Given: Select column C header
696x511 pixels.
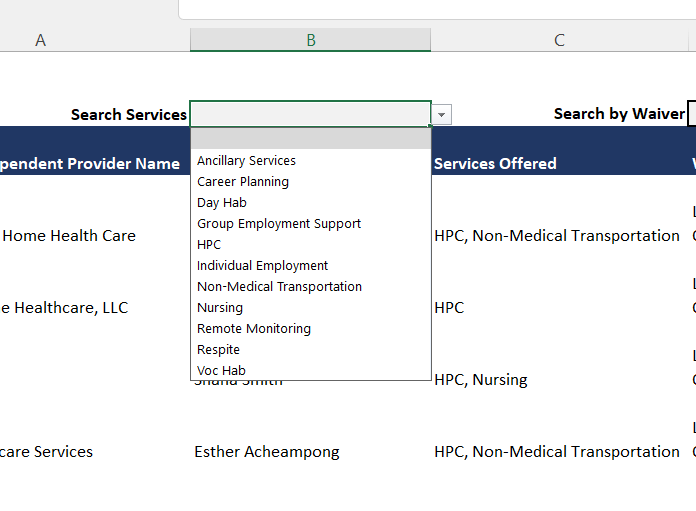Looking at the screenshot, I should (559, 40).
